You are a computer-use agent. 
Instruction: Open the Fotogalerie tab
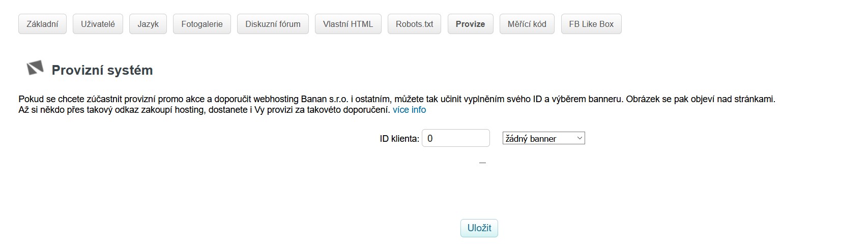click(x=202, y=24)
